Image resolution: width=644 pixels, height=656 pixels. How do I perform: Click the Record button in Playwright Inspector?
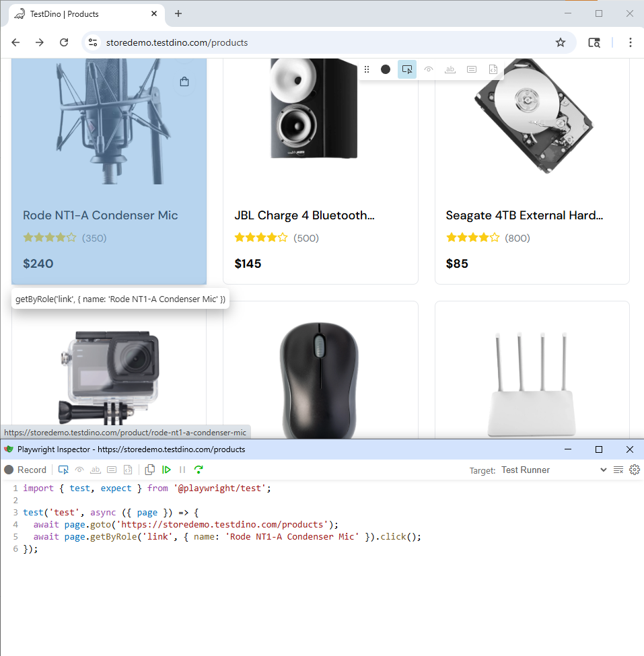point(26,470)
